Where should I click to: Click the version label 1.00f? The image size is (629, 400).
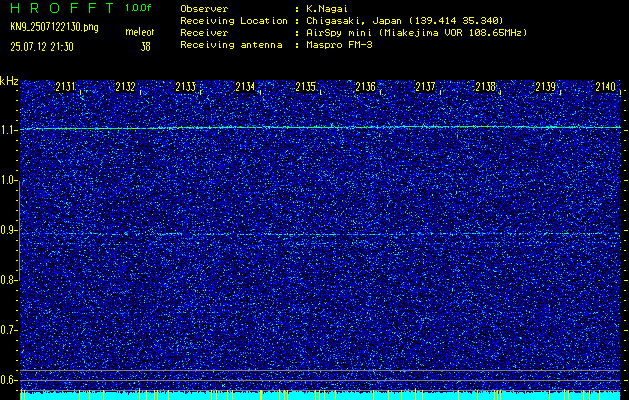coord(138,8)
